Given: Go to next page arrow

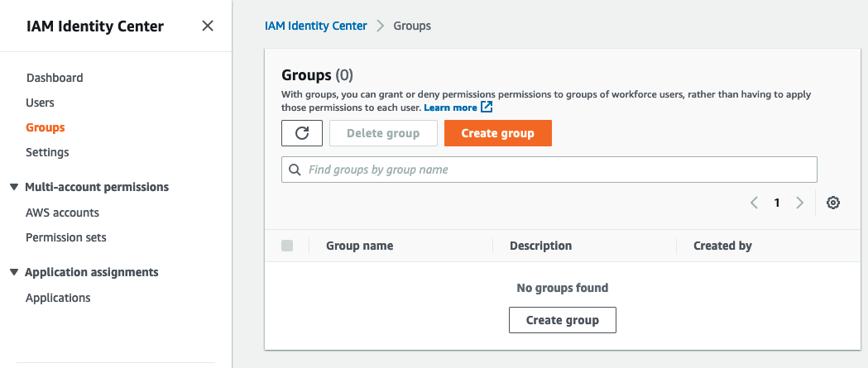Looking at the screenshot, I should 799,203.
